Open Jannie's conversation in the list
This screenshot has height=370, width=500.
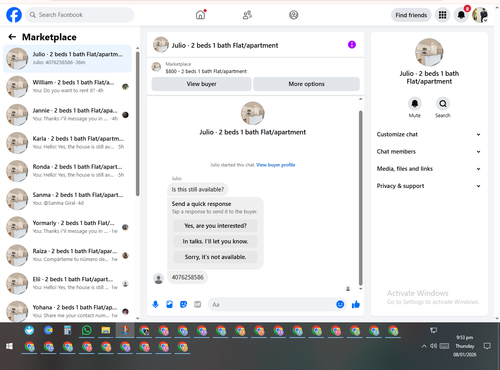point(67,115)
